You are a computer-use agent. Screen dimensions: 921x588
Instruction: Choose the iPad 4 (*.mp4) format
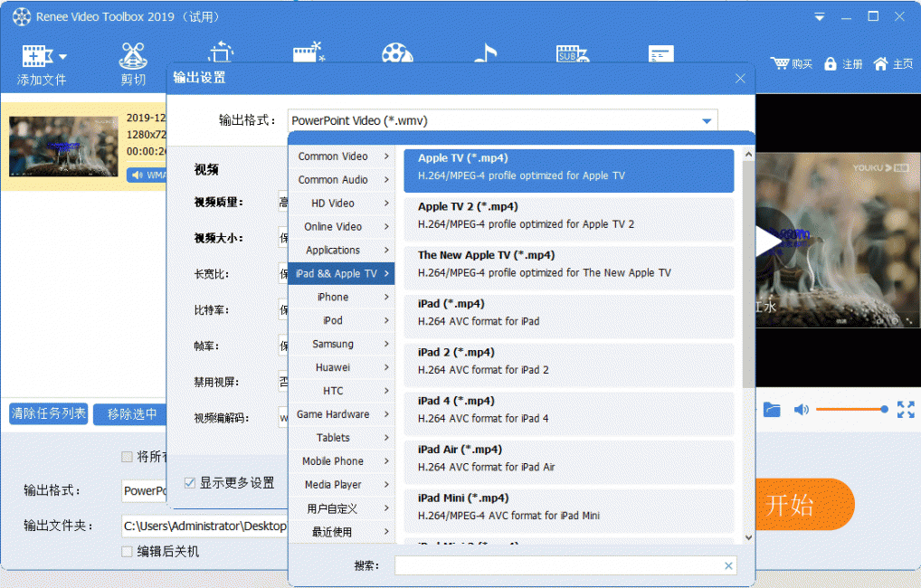(x=568, y=414)
